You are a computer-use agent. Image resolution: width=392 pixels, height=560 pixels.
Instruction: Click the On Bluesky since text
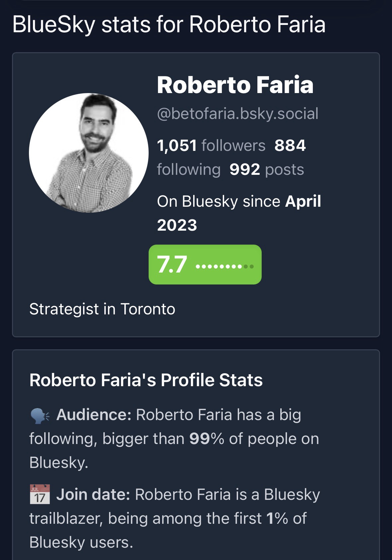pos(218,201)
